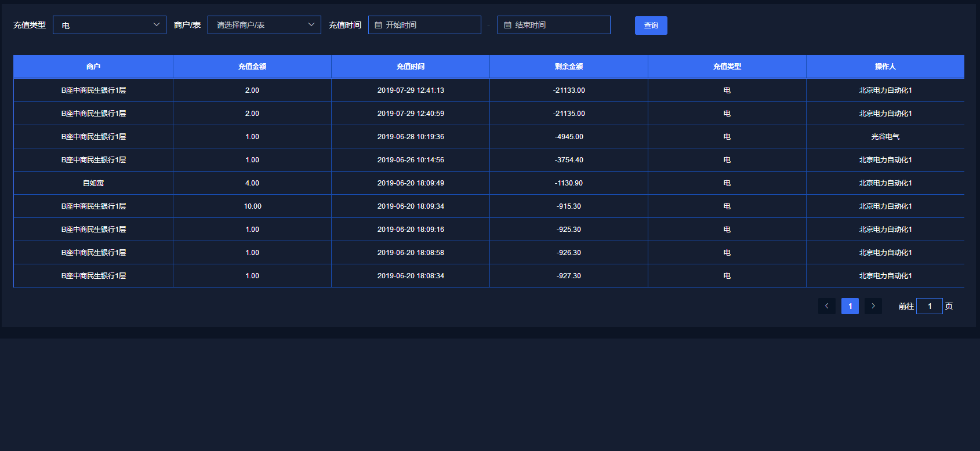Viewport: 980px width, 451px height.
Task: Expand the 请选择商户/表 dropdown
Action: click(264, 25)
